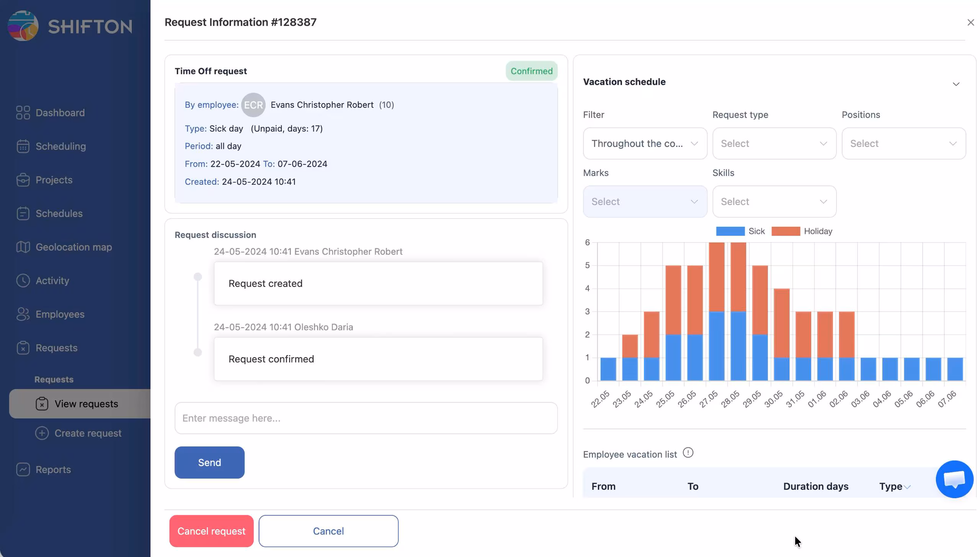
Task: Click the Projects briefcase icon
Action: pos(23,180)
